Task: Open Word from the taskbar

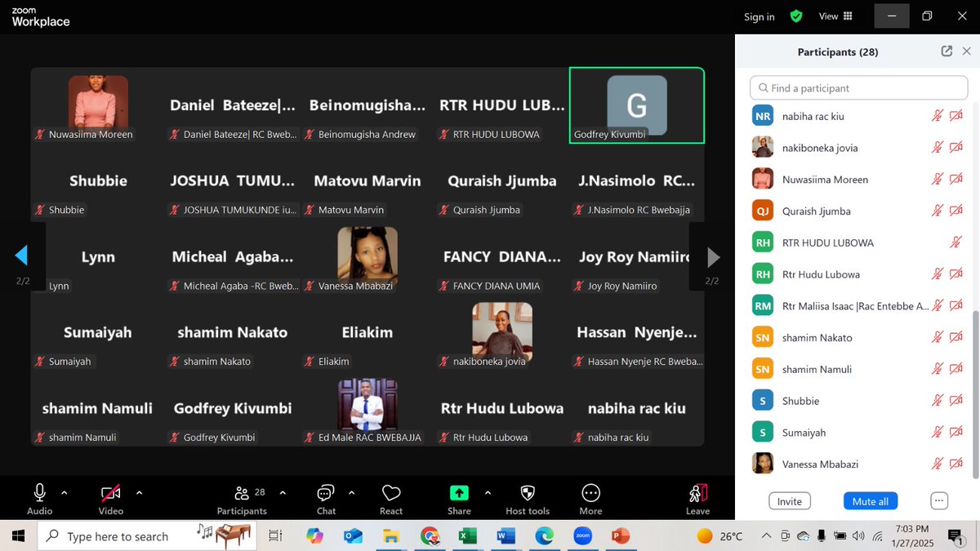Action: pos(506,536)
